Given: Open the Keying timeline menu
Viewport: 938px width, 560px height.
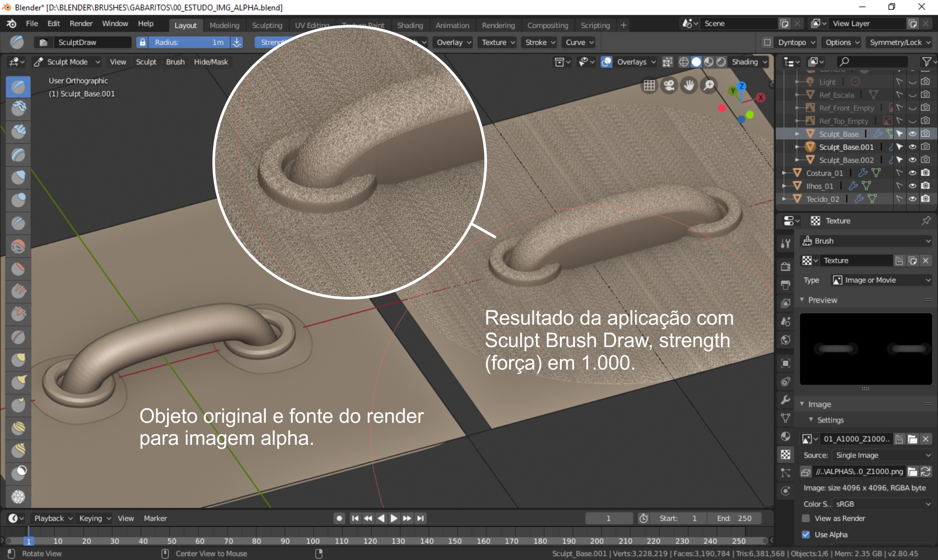Looking at the screenshot, I should pos(95,519).
